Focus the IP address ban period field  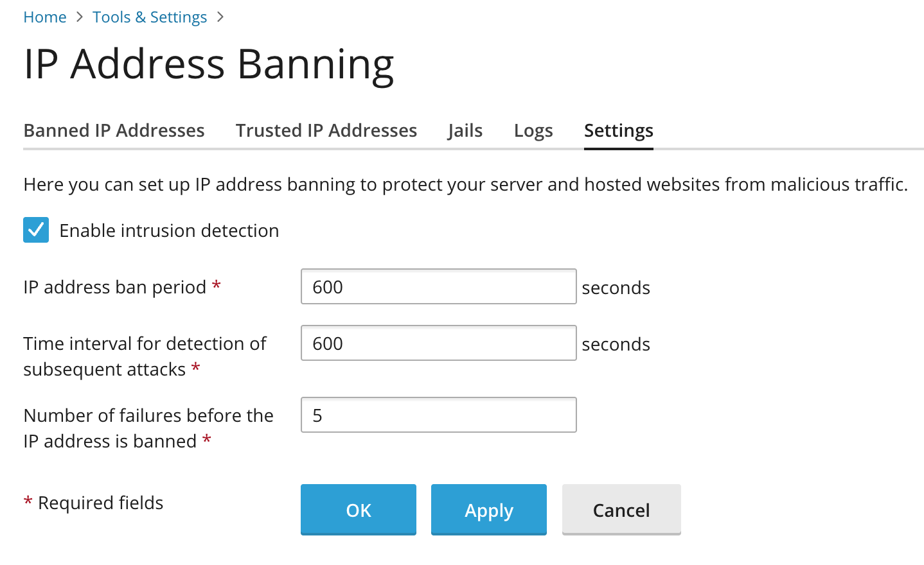pos(438,286)
